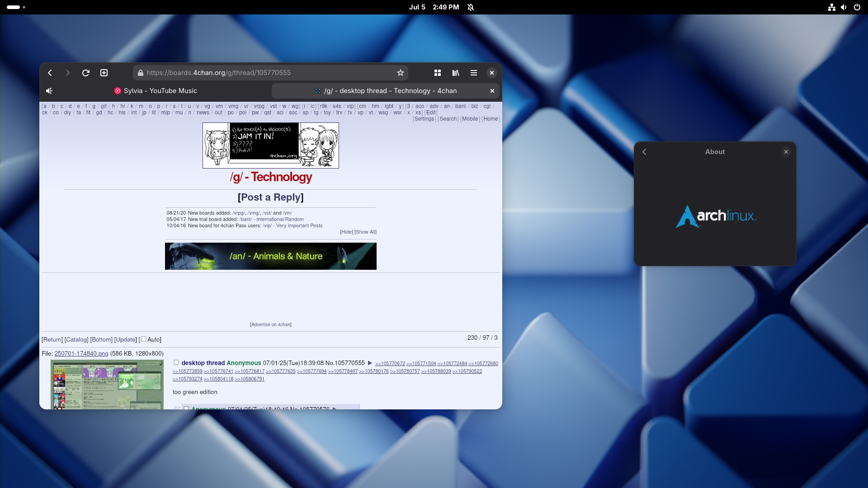Go forward in browser history
This screenshot has width=868, height=488.
pos(68,73)
